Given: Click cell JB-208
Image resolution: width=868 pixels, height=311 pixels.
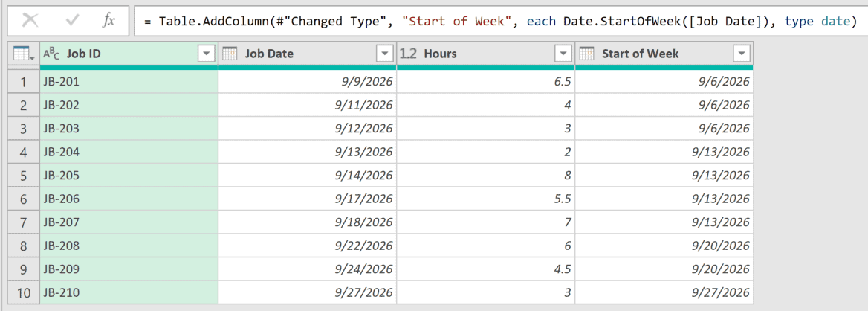Looking at the screenshot, I should pos(129,246).
